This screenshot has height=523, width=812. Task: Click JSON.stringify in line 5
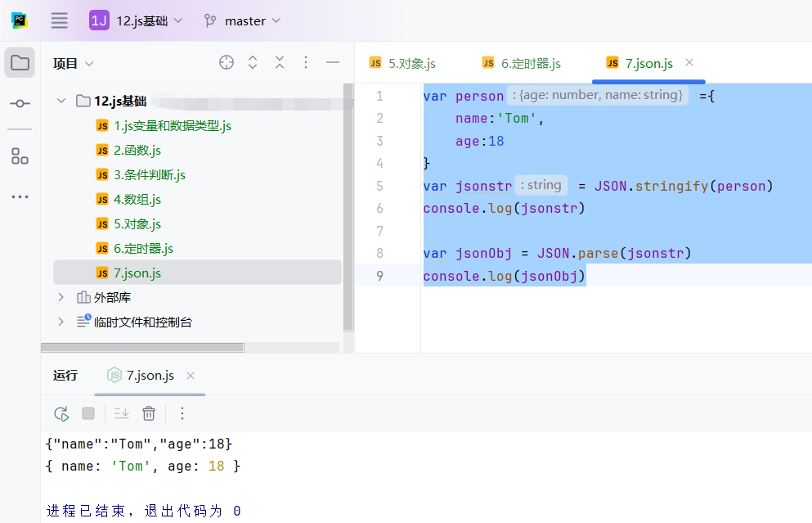coord(651,186)
